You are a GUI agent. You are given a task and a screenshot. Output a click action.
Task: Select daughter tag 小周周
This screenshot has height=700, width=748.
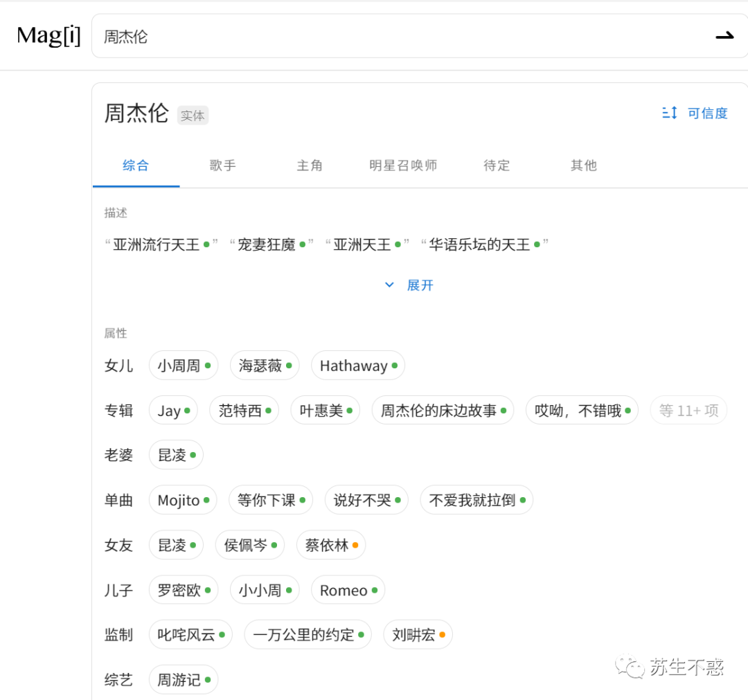[x=184, y=366]
